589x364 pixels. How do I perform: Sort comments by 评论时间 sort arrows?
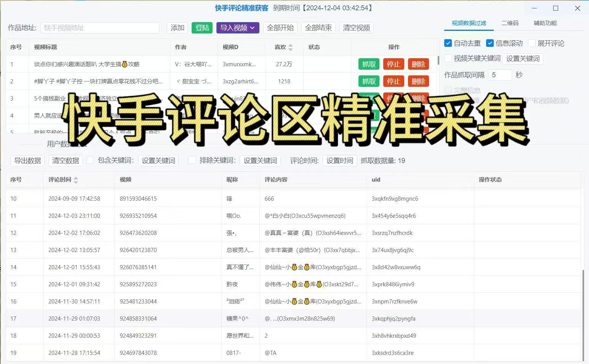pyautogui.click(x=75, y=180)
